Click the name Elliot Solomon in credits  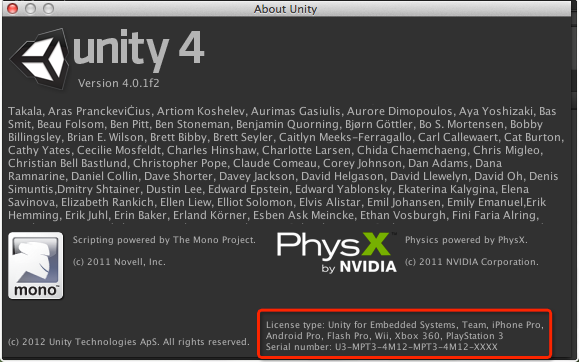point(255,202)
